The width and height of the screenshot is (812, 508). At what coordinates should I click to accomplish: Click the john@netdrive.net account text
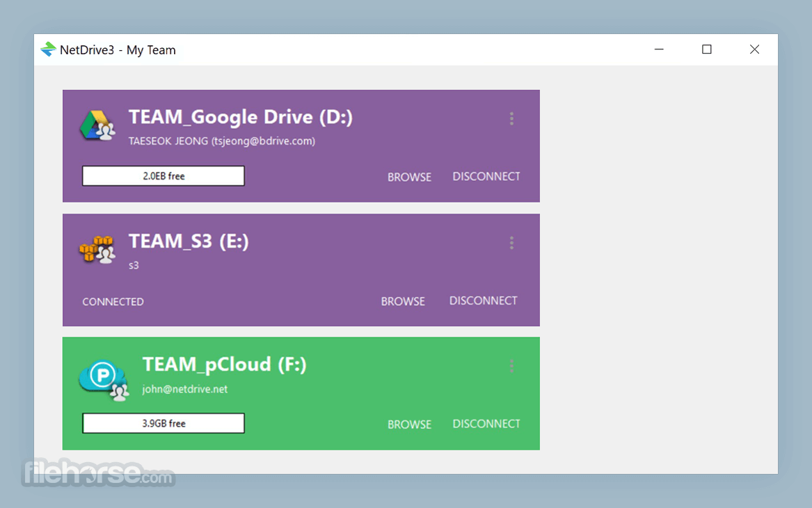185,389
